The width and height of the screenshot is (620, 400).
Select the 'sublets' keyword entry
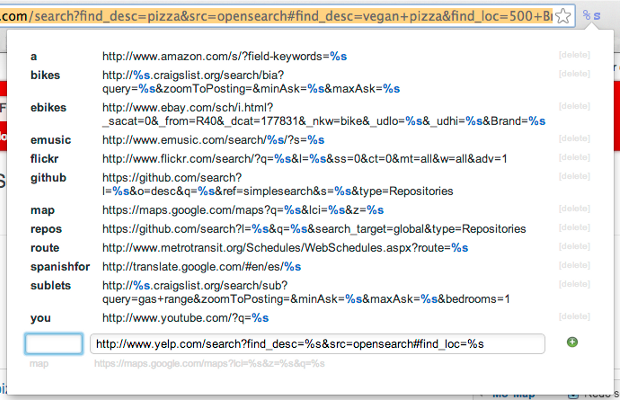51,286
